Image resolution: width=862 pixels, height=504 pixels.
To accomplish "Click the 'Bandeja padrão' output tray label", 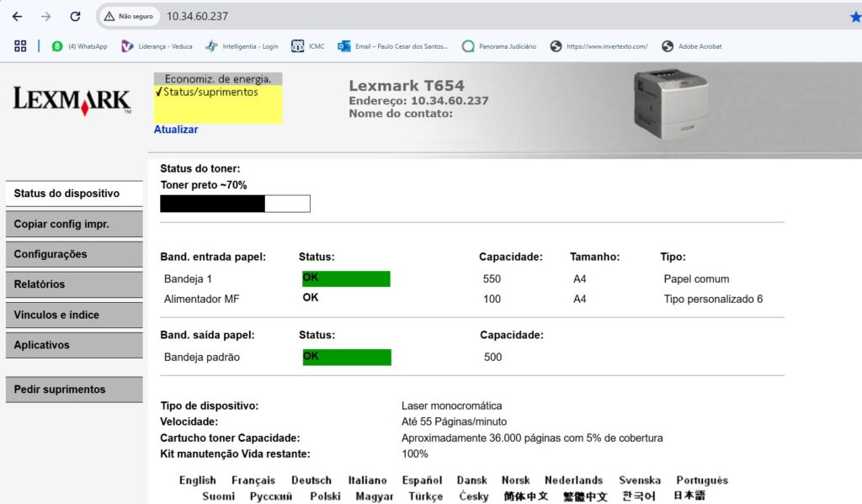I will point(202,358).
